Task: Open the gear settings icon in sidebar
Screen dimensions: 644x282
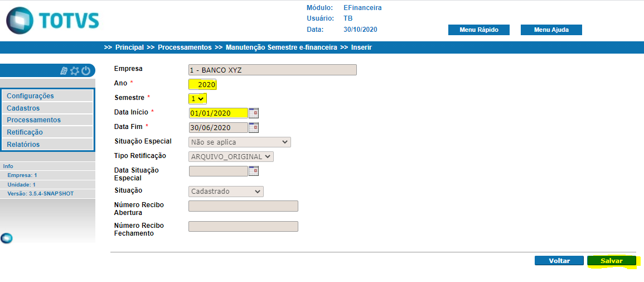Action: click(75, 71)
